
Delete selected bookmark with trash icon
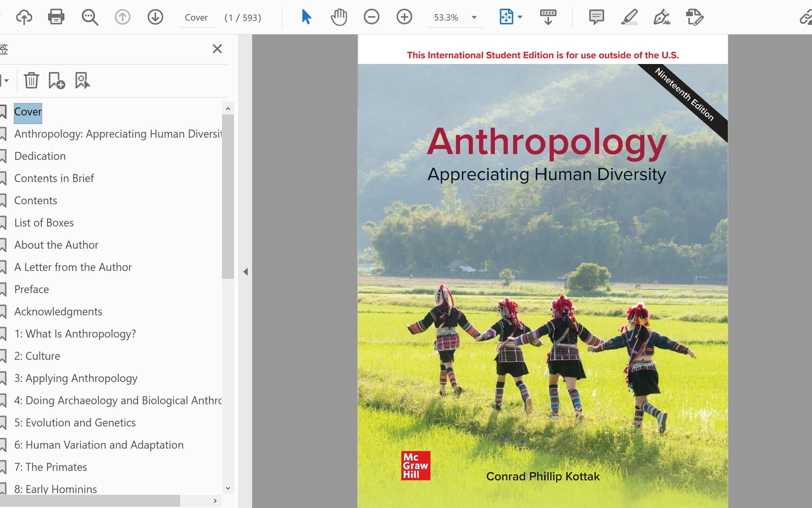tap(31, 80)
